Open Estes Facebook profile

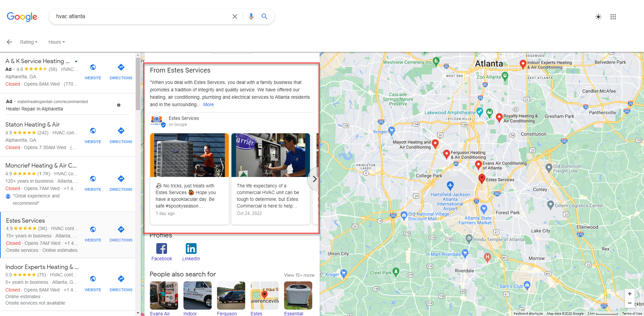coord(162,249)
